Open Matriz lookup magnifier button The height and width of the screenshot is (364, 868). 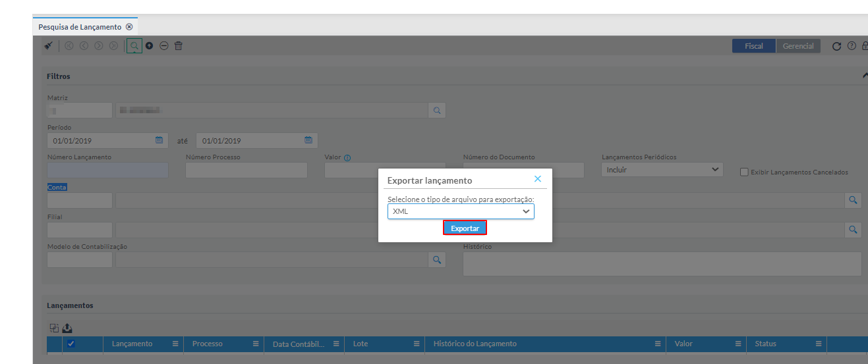pyautogui.click(x=436, y=110)
